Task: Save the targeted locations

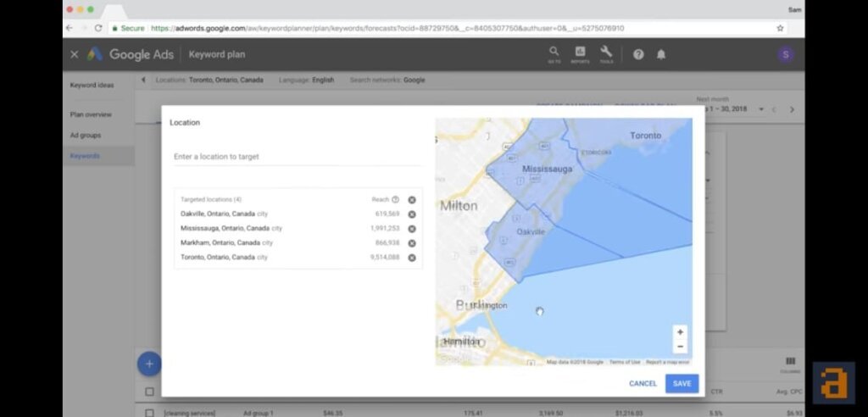Action: point(682,383)
